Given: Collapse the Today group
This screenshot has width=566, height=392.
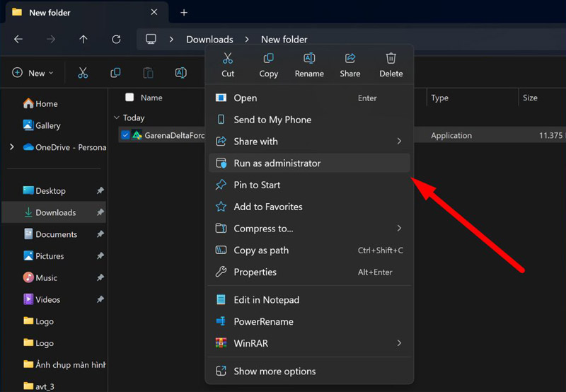Looking at the screenshot, I should click(117, 118).
